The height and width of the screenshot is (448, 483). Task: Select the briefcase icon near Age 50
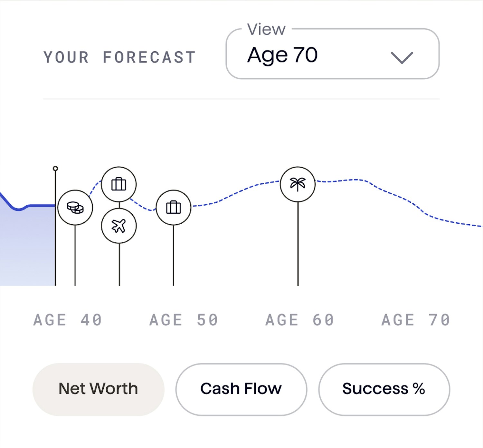pos(174,208)
